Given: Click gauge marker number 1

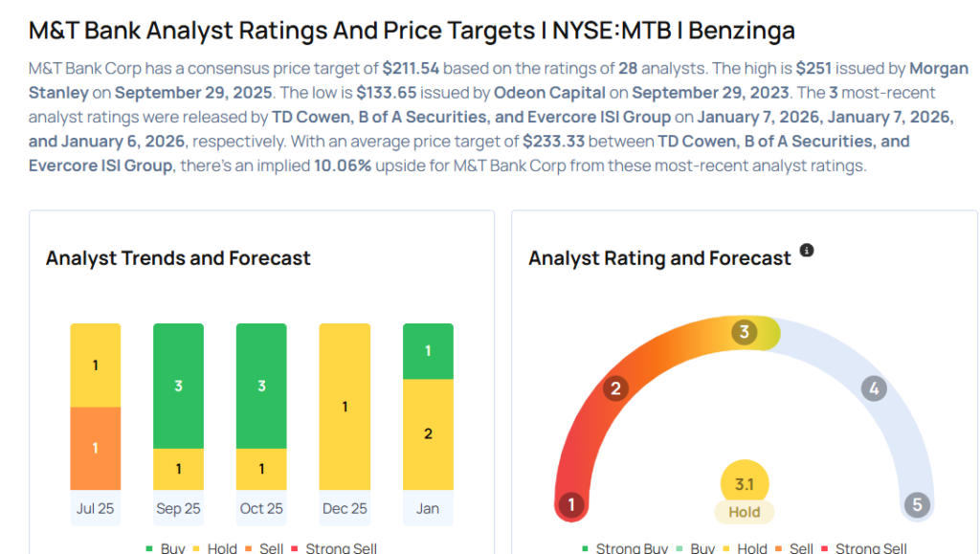Looking at the screenshot, I should 571,504.
